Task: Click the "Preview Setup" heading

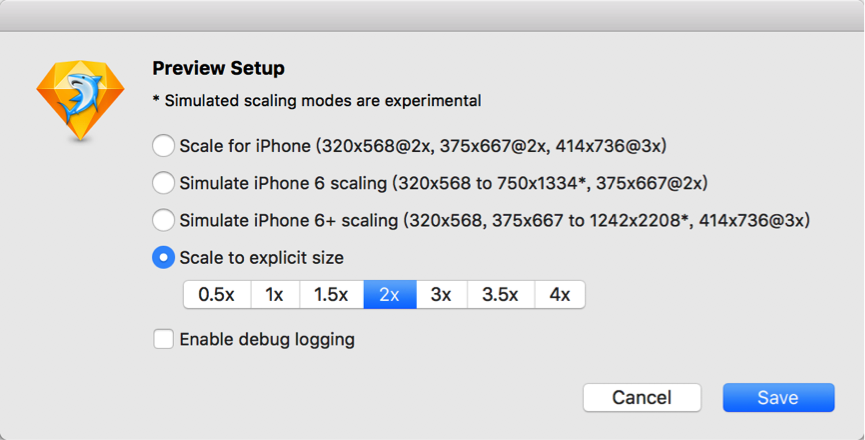Action: 218,68
